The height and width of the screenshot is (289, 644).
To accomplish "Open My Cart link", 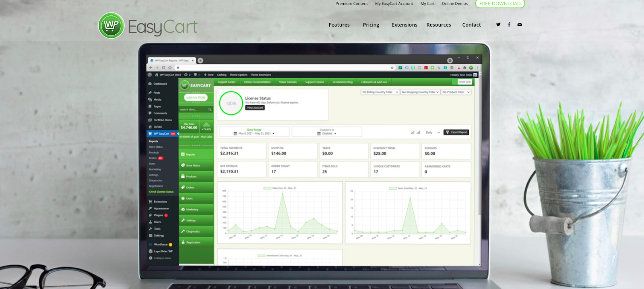I will 427,4.
